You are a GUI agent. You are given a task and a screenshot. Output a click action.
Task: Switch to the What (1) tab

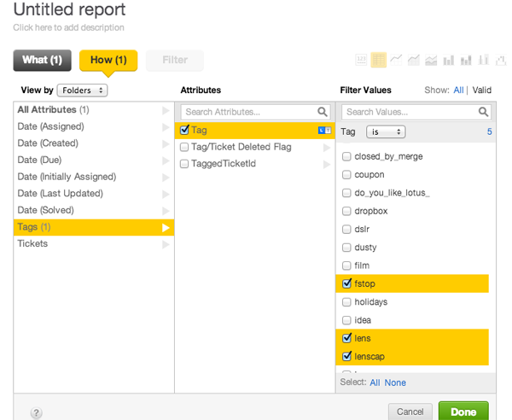pyautogui.click(x=42, y=60)
